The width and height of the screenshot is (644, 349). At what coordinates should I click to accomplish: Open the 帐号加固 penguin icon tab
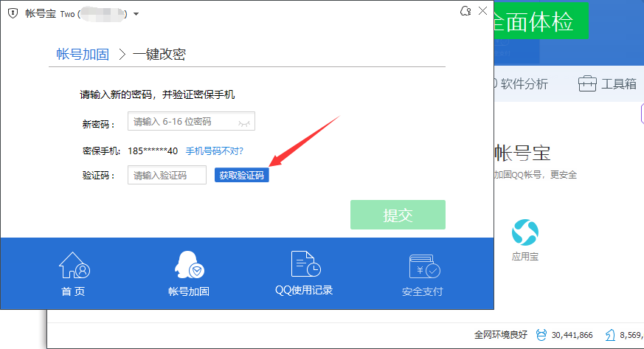pyautogui.click(x=189, y=264)
